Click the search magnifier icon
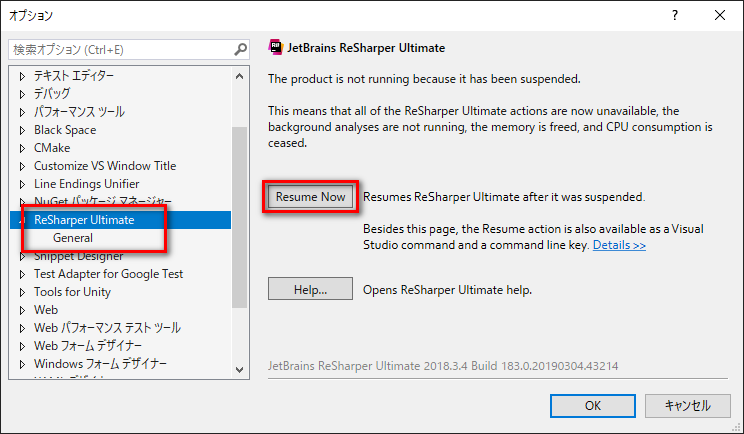 point(241,49)
